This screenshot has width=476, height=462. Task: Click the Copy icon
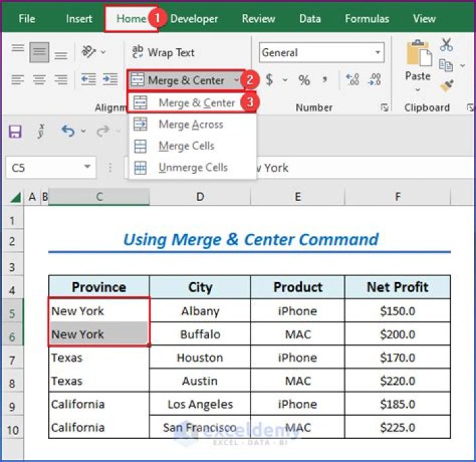pos(446,65)
